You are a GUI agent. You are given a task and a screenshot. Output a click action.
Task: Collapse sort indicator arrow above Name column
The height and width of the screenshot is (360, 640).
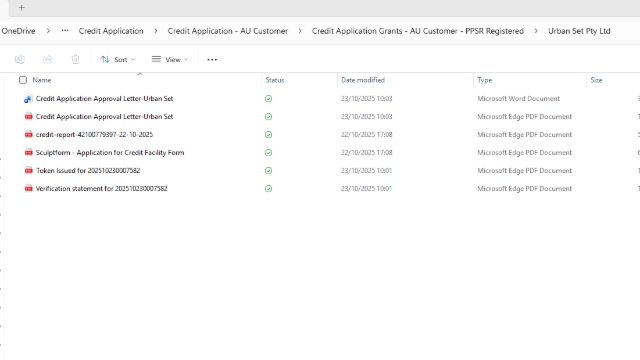(x=140, y=74)
